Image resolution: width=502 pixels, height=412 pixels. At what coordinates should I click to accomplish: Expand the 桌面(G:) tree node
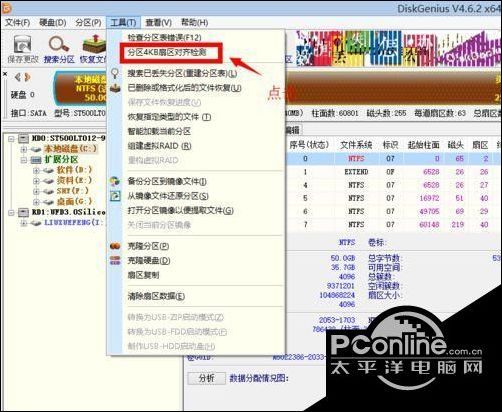[36, 202]
